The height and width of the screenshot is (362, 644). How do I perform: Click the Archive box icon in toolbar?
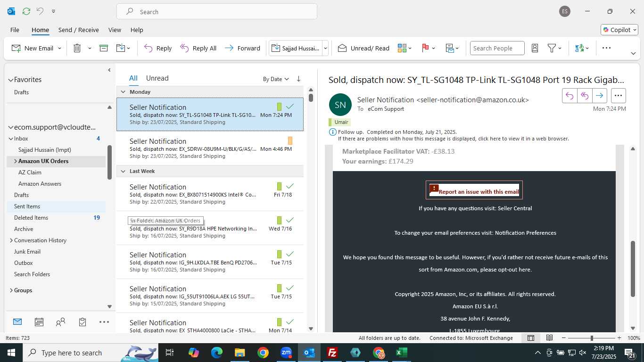click(104, 48)
